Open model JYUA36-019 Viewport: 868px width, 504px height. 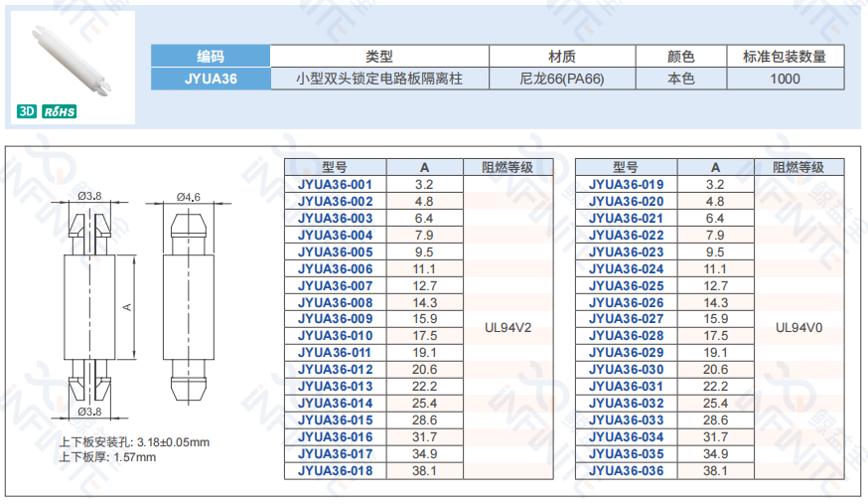626,184
